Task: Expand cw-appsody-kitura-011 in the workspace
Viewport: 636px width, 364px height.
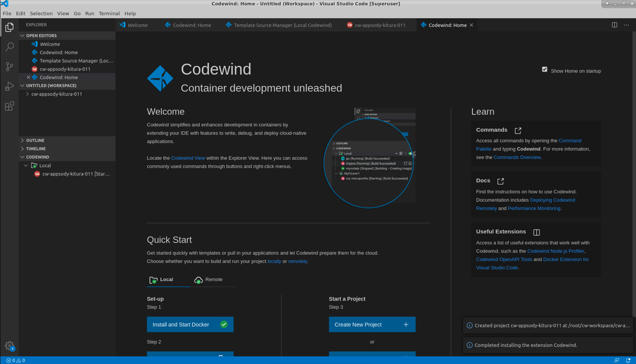Action: [27, 94]
